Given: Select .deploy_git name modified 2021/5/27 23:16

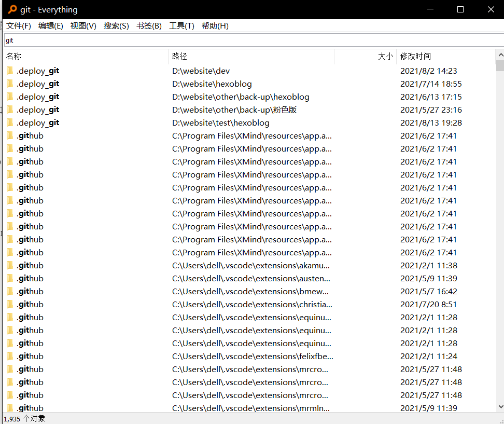Looking at the screenshot, I should tap(38, 110).
